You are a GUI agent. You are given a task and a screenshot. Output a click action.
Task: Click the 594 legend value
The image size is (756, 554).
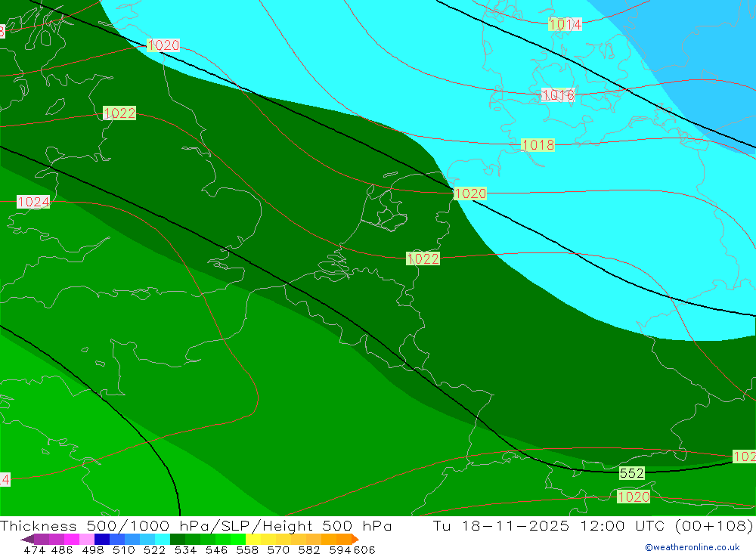point(340,549)
